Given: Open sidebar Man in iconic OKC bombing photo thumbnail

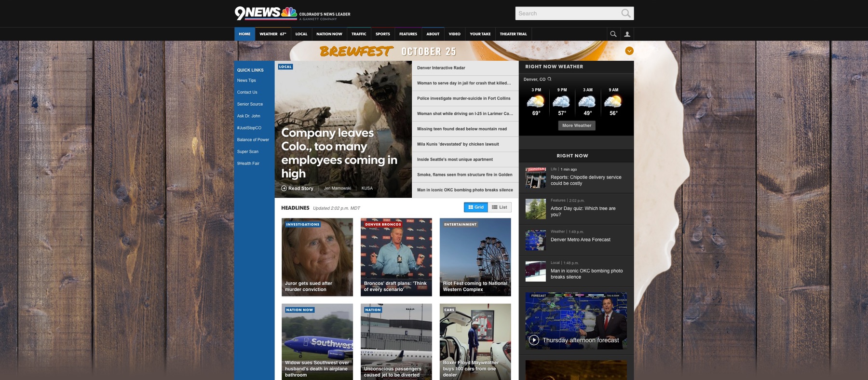Looking at the screenshot, I should pyautogui.click(x=536, y=271).
